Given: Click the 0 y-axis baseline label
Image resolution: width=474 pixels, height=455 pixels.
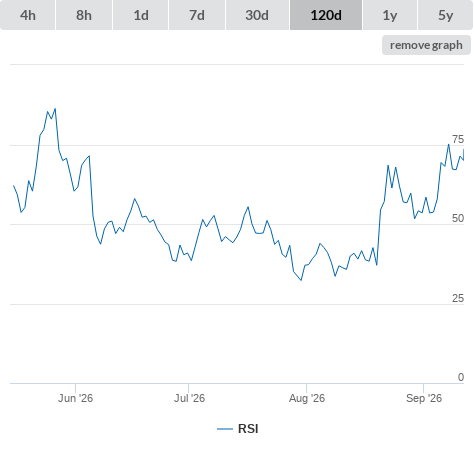Looking at the screenshot, I should click(461, 377).
